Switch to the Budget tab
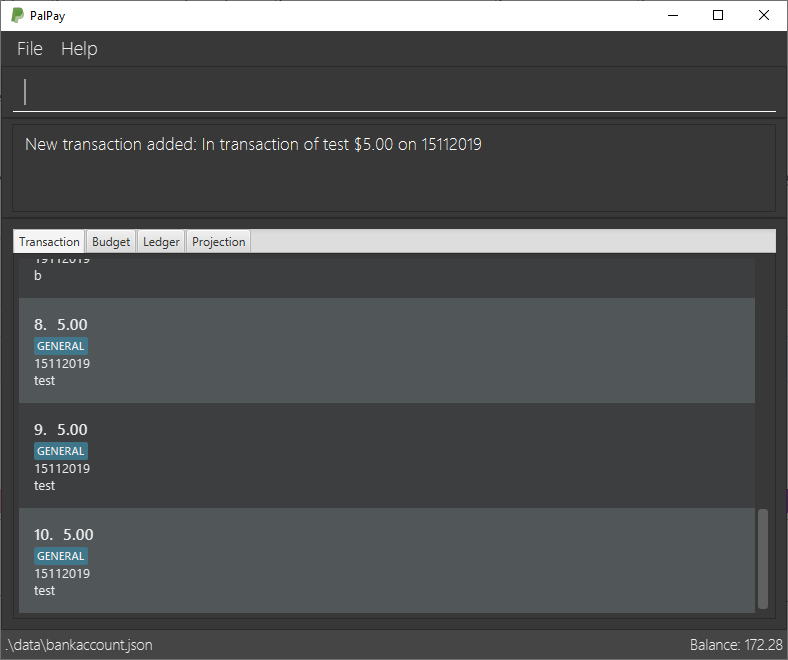 111,242
